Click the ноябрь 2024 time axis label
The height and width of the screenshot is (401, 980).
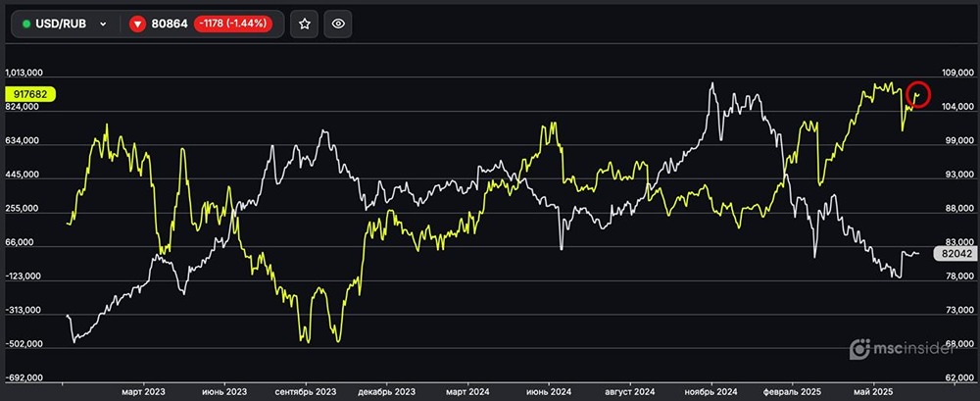[710, 391]
